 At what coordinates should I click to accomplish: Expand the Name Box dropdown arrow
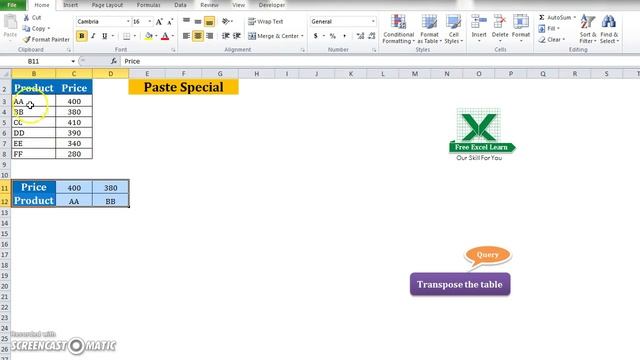click(73, 61)
